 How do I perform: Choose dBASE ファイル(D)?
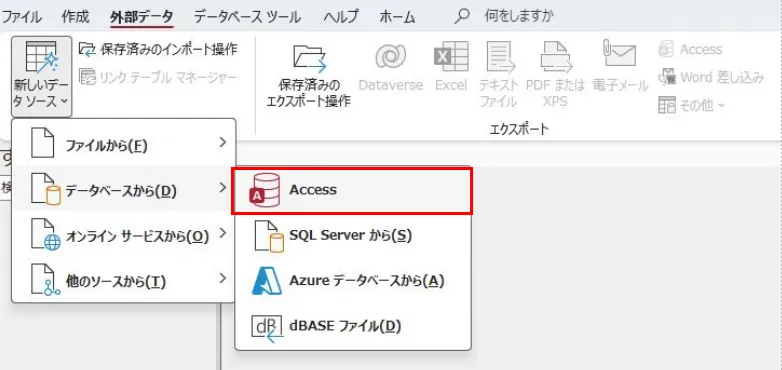point(353,326)
